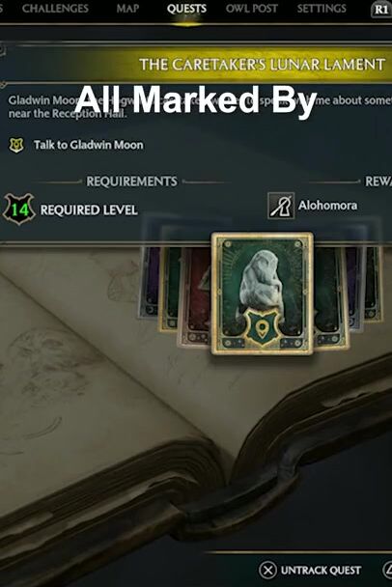Open the Owl Post tab
The image size is (392, 587).
[x=252, y=9]
